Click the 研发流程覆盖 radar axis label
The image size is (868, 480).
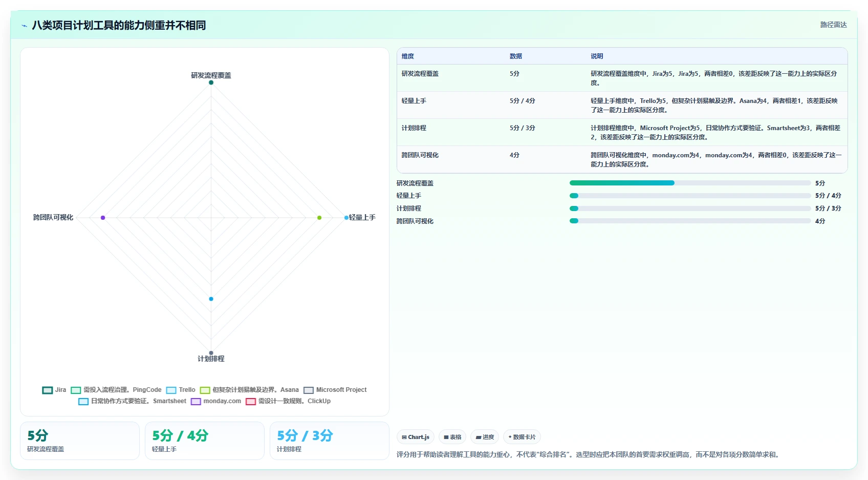[x=211, y=75]
